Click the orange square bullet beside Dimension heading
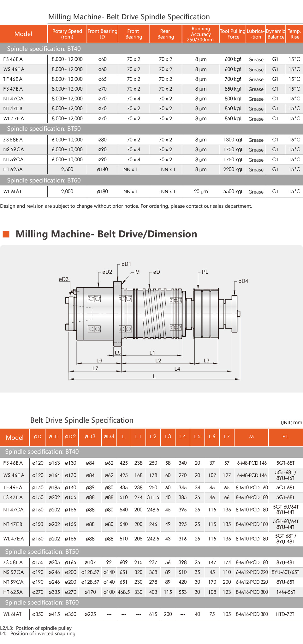Image resolution: width=303 pixels, height=644 pixels. tap(6, 234)
